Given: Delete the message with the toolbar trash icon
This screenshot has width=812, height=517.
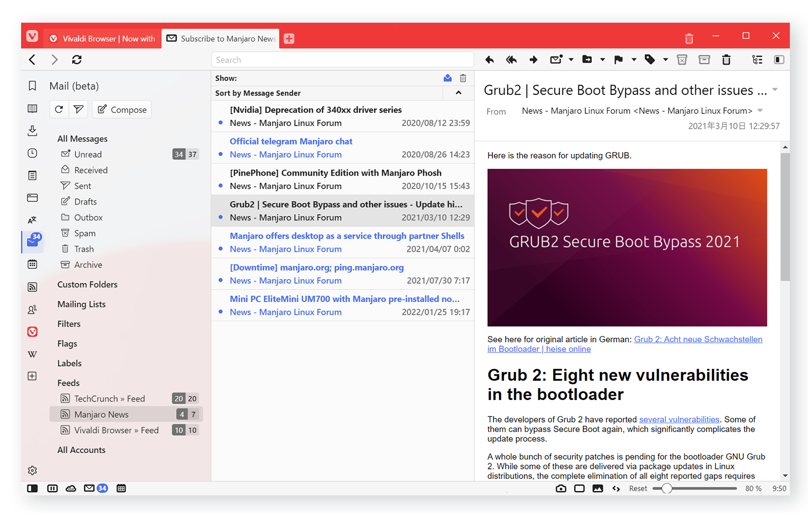Looking at the screenshot, I should coord(726,60).
